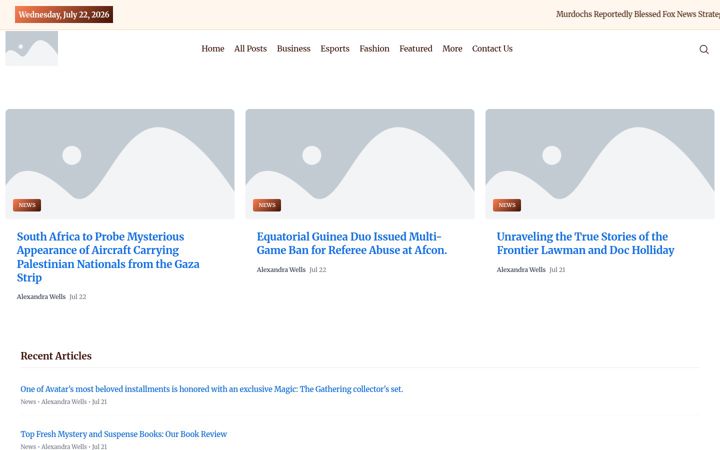Viewport: 720px width, 450px height.
Task: Open the search icon in the header
Action: pyautogui.click(x=703, y=49)
